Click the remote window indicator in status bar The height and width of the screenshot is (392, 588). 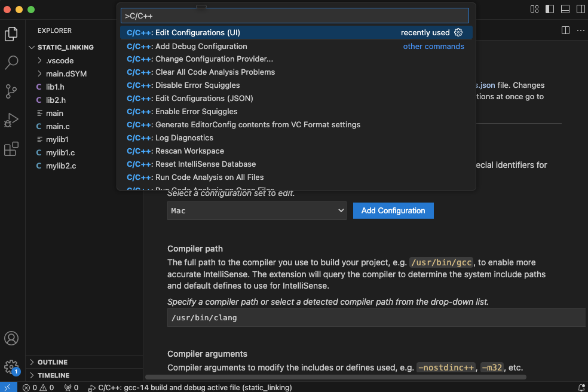click(8, 387)
